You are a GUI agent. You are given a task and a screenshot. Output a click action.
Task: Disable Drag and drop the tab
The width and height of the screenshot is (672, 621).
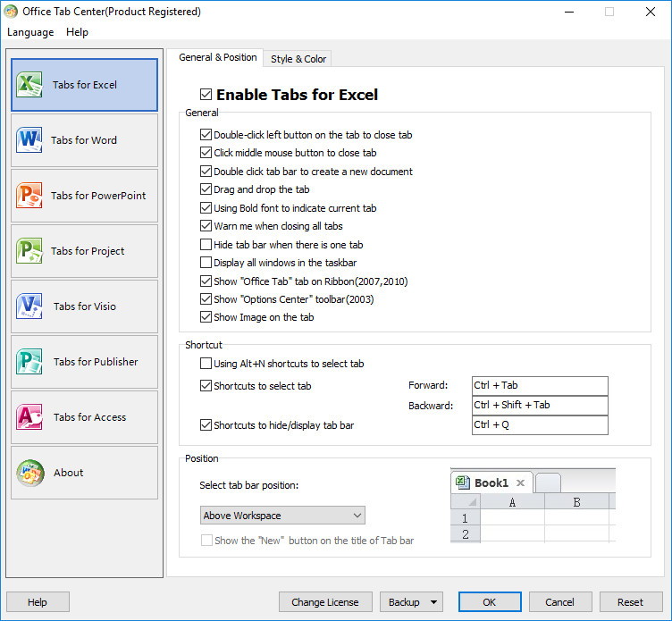click(206, 189)
